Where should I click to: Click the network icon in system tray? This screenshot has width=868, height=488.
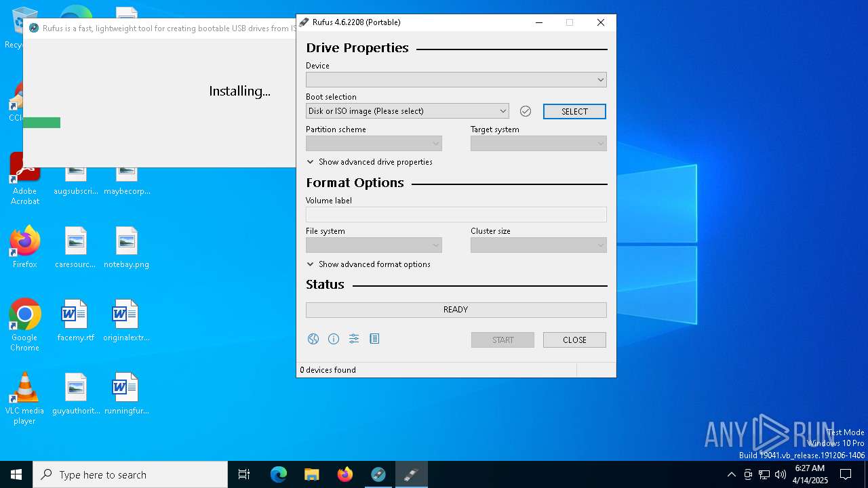764,474
